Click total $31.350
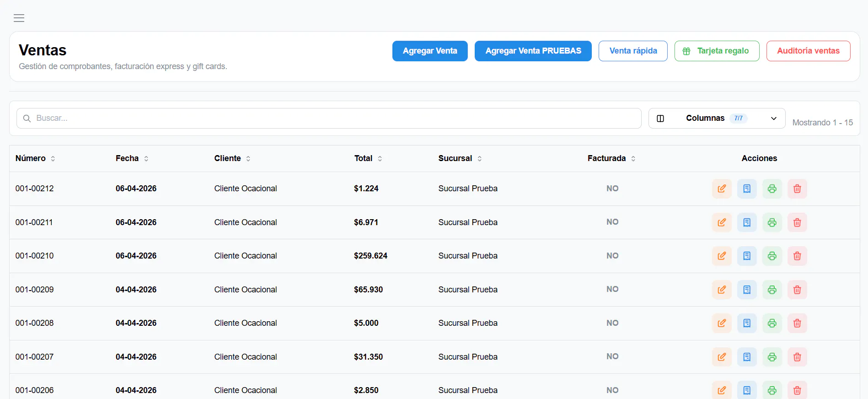The width and height of the screenshot is (868, 399). [x=368, y=357]
